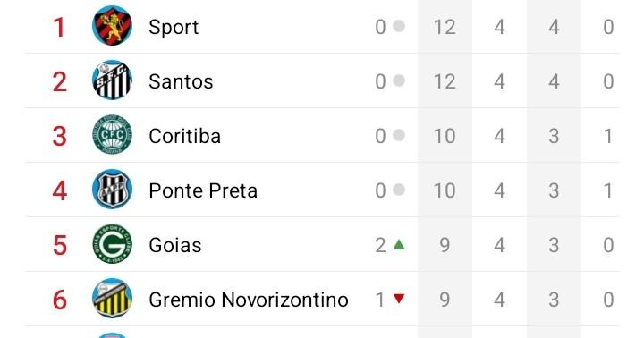This screenshot has height=338, width=644.
Task: Select rank number 1 in standings
Action: coord(60,28)
